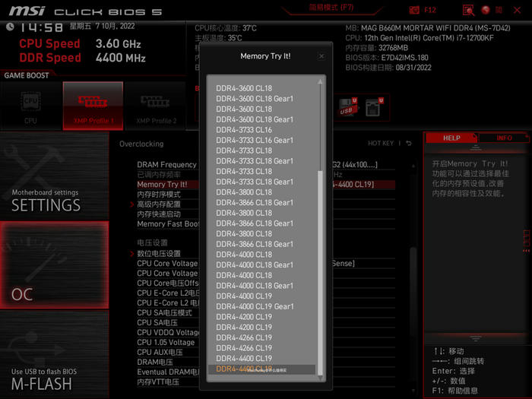Click the list scroll-down arrow
The image size is (532, 399).
click(x=320, y=377)
